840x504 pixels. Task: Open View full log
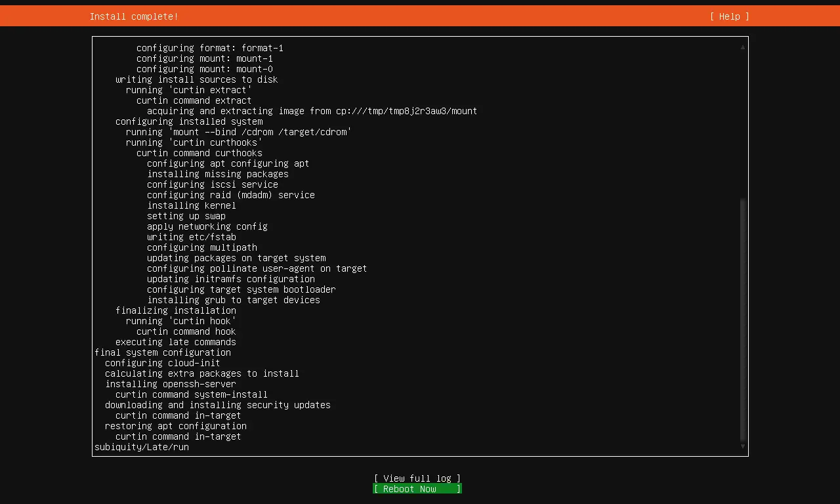[417, 478]
